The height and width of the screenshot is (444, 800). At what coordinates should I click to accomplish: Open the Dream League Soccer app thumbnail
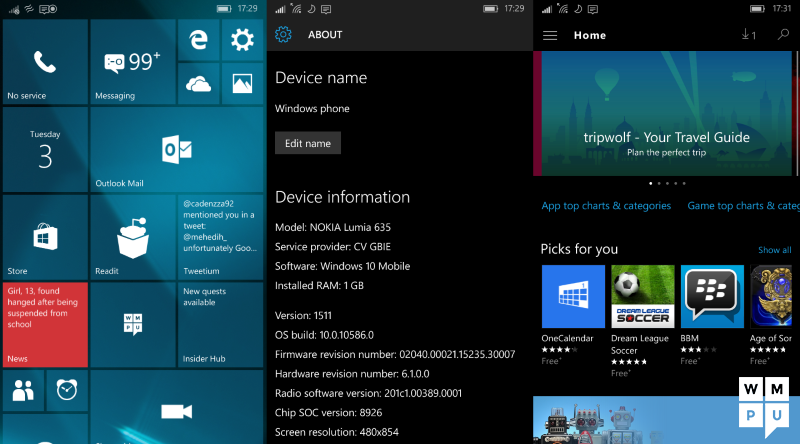coord(643,297)
